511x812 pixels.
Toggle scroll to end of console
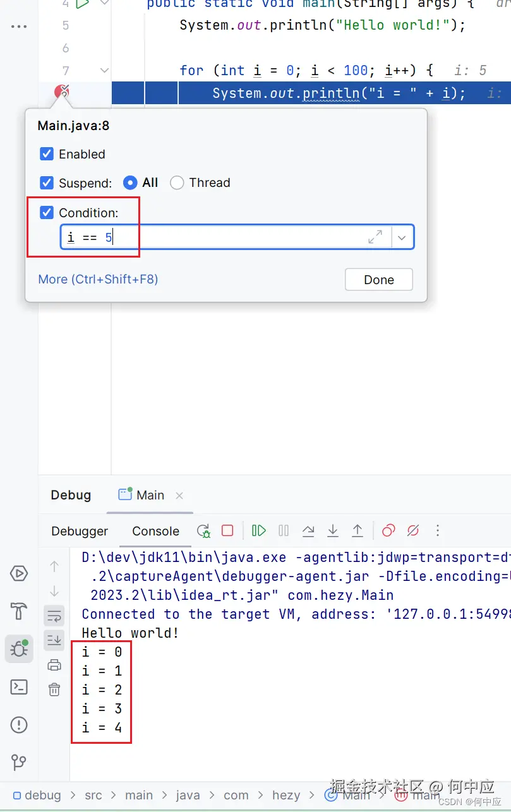[x=54, y=640]
